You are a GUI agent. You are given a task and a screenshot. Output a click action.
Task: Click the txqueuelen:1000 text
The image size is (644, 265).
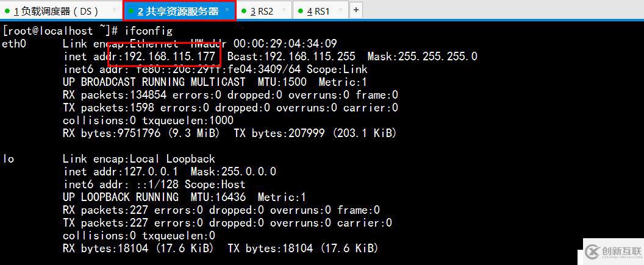[188, 121]
